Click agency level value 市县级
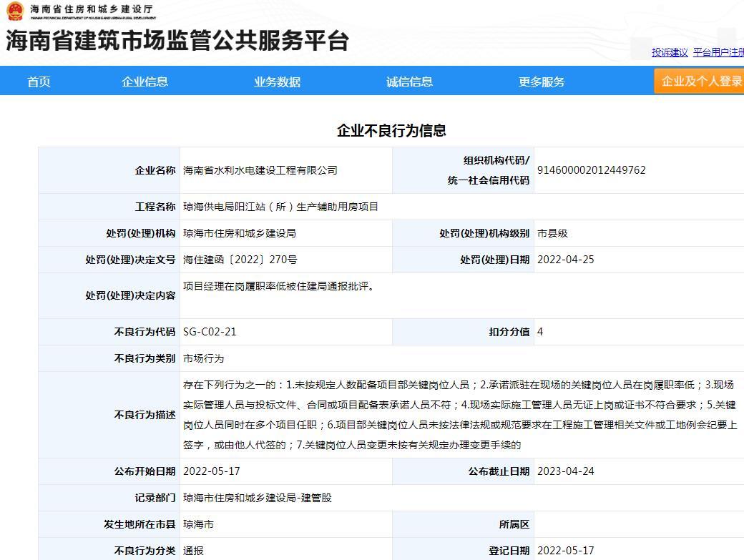744x560 pixels. pos(552,233)
